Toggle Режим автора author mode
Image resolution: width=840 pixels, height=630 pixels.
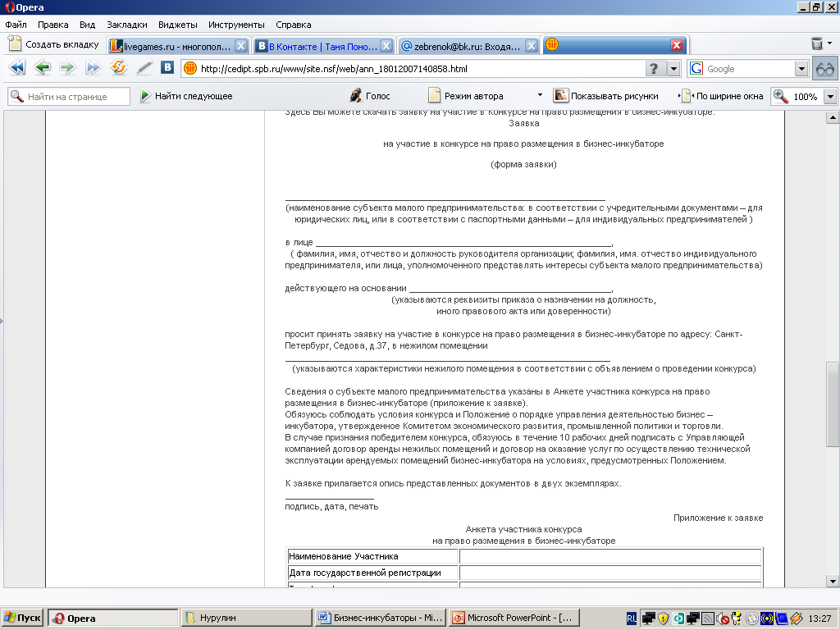[x=466, y=96]
